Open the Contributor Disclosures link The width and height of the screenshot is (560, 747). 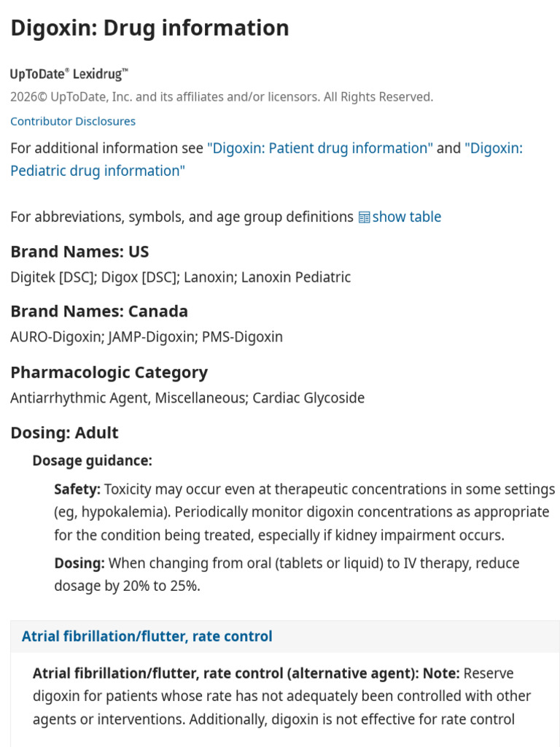(73, 122)
